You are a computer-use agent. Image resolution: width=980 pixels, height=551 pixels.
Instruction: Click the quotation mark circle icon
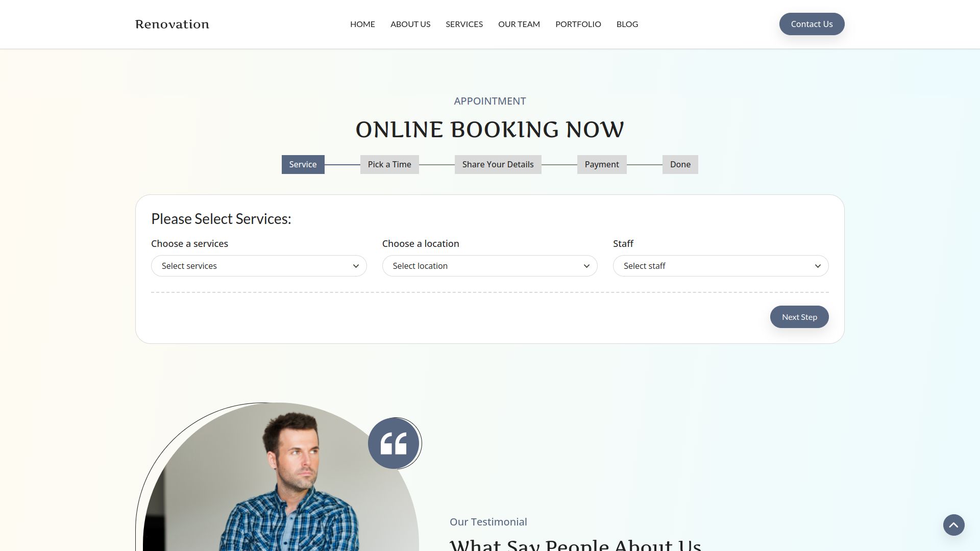coord(394,443)
